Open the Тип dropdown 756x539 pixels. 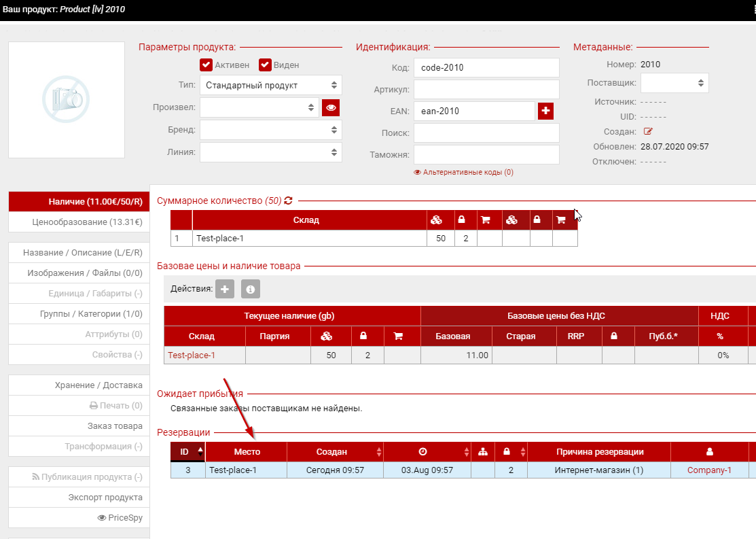[270, 85]
